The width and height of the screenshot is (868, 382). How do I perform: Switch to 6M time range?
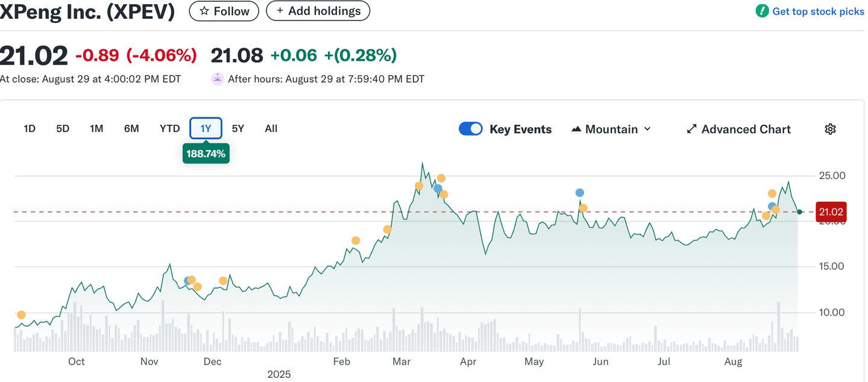click(x=131, y=128)
